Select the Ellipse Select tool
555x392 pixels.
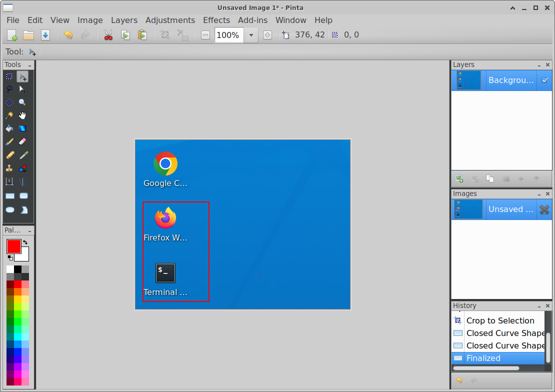(9, 102)
